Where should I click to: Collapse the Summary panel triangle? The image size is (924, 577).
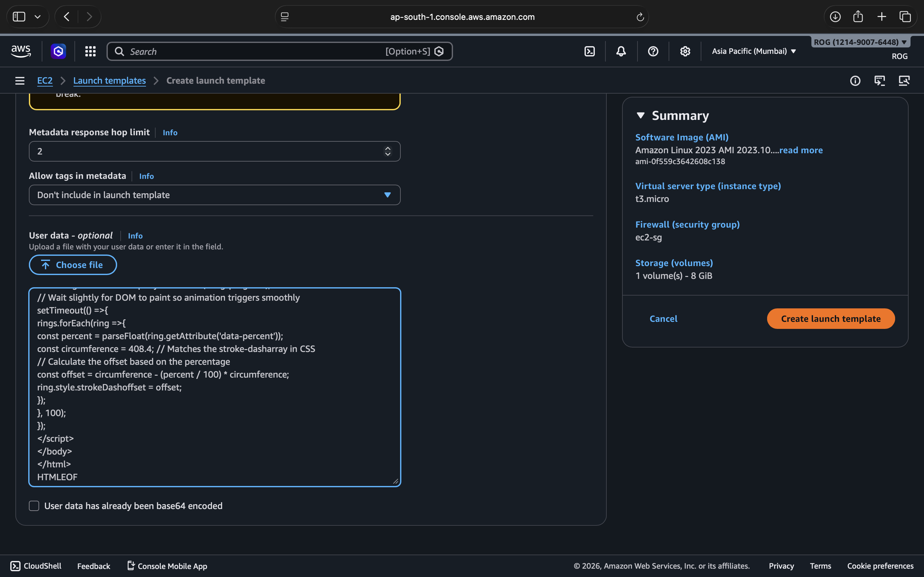(641, 115)
